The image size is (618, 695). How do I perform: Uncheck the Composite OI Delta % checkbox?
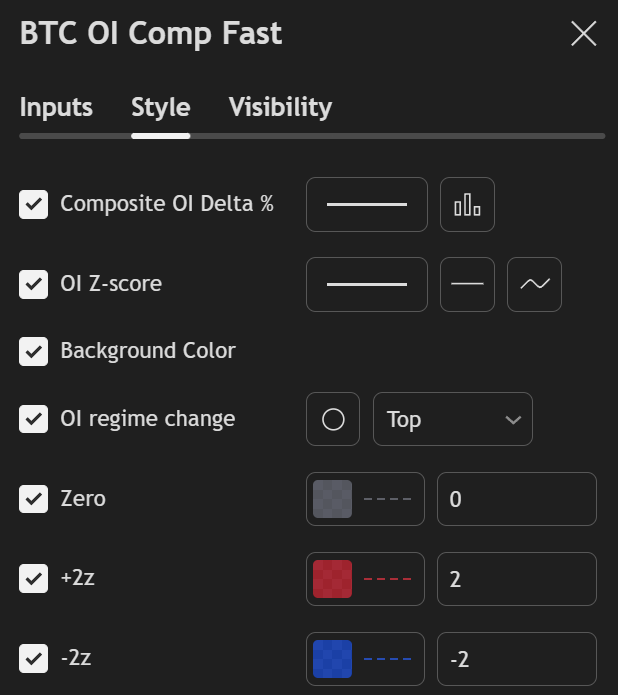tap(33, 204)
